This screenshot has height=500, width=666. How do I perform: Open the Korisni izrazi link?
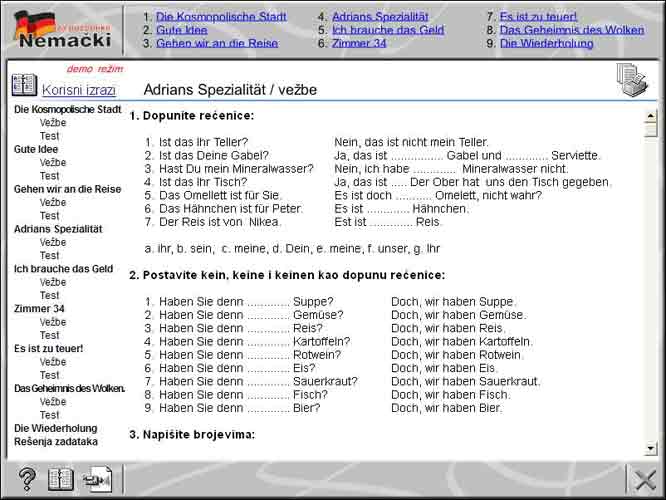(78, 90)
